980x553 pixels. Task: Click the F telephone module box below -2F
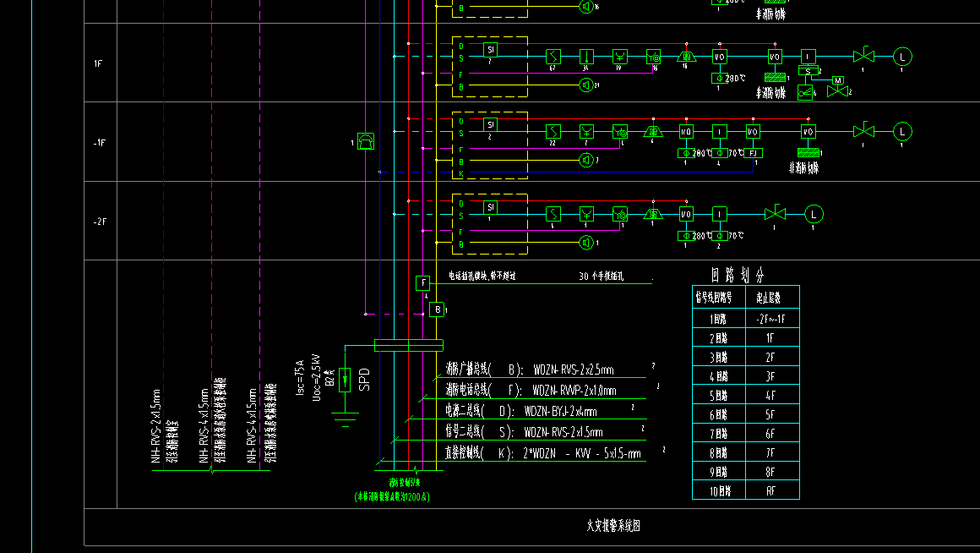click(423, 282)
